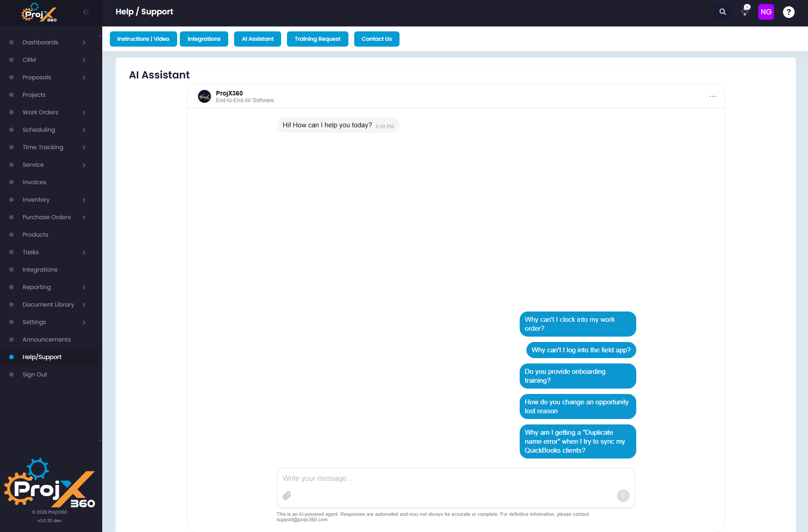Open the Instructions | Video tab
The width and height of the screenshot is (808, 532).
click(x=143, y=39)
